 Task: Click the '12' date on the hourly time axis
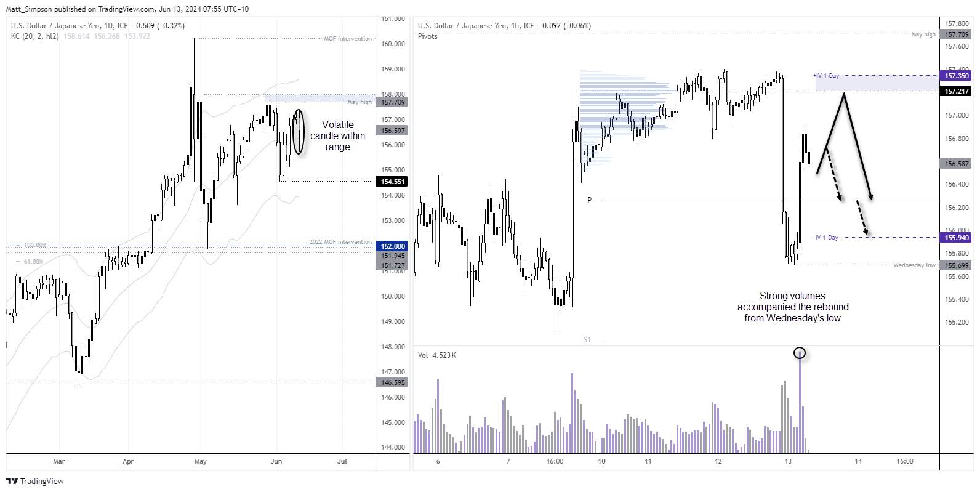click(718, 461)
